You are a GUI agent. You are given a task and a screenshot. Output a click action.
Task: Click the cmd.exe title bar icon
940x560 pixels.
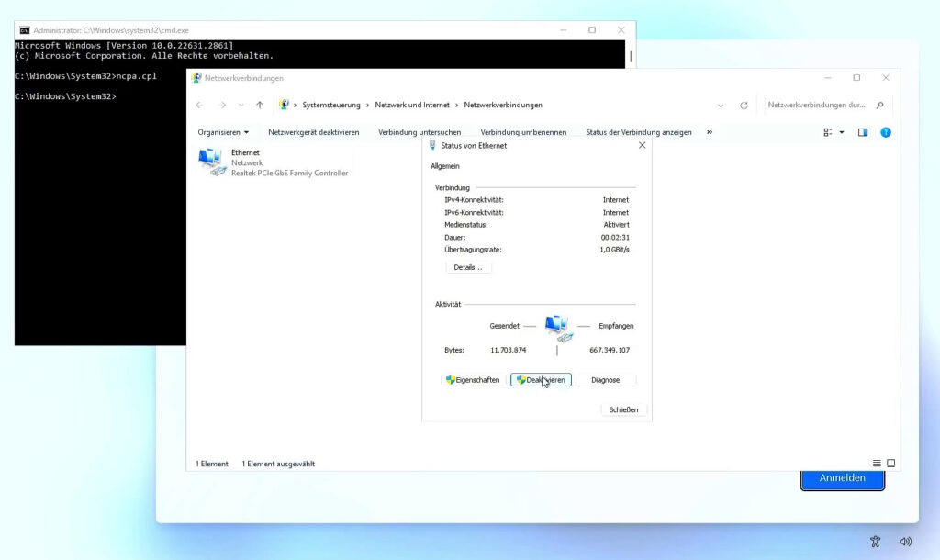click(x=25, y=30)
